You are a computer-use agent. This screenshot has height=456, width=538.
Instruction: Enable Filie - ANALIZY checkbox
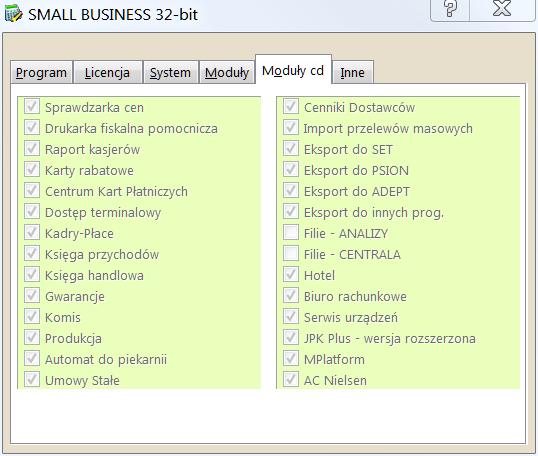coord(291,233)
